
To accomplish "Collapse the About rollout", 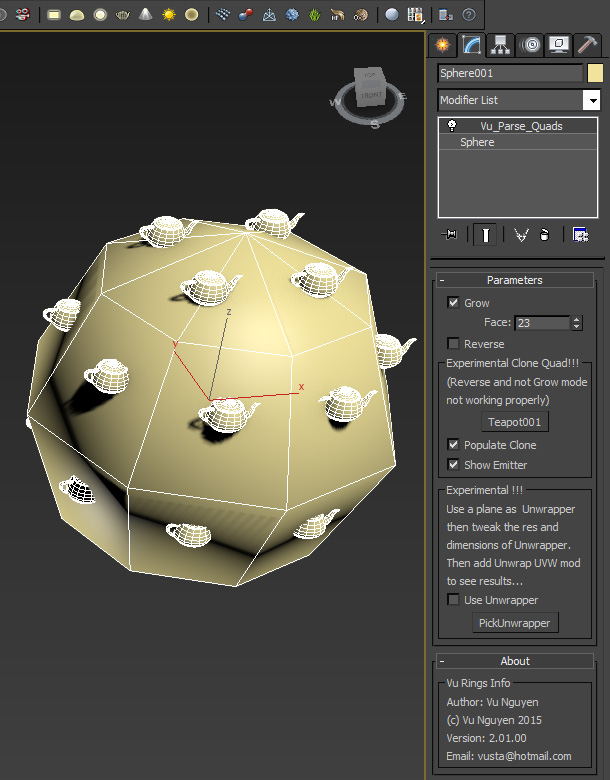I will [x=514, y=661].
